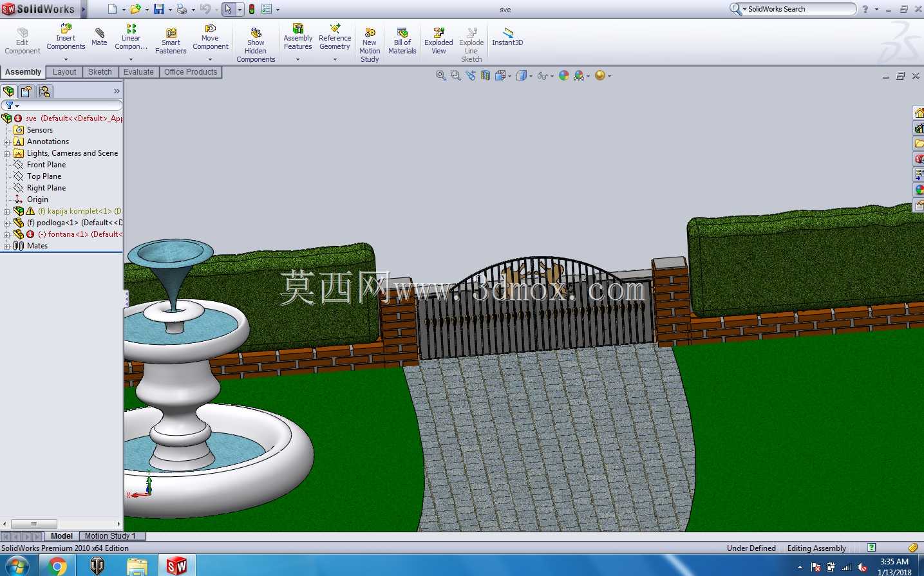
Task: Select the Mate tool
Action: tap(99, 37)
